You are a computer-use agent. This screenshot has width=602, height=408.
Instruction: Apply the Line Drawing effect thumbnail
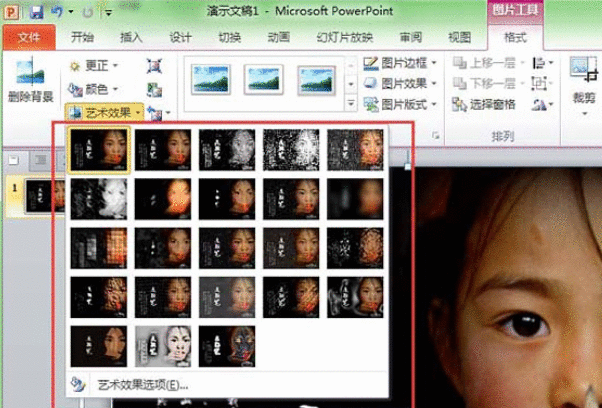355,150
